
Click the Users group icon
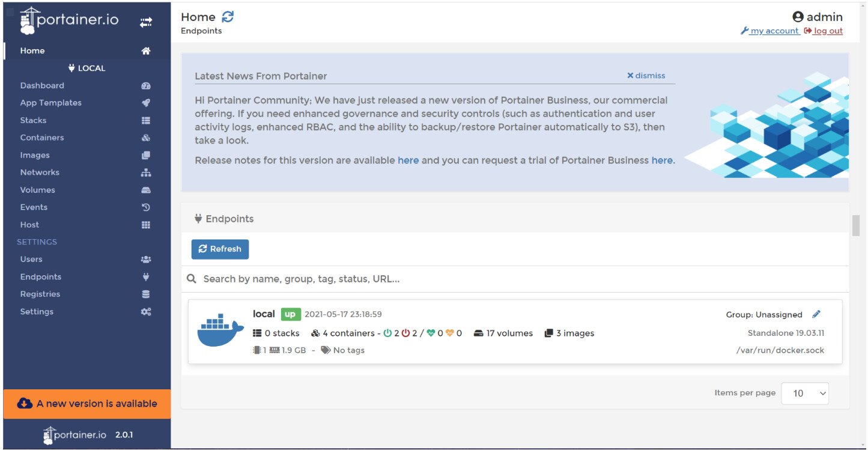[x=146, y=260]
